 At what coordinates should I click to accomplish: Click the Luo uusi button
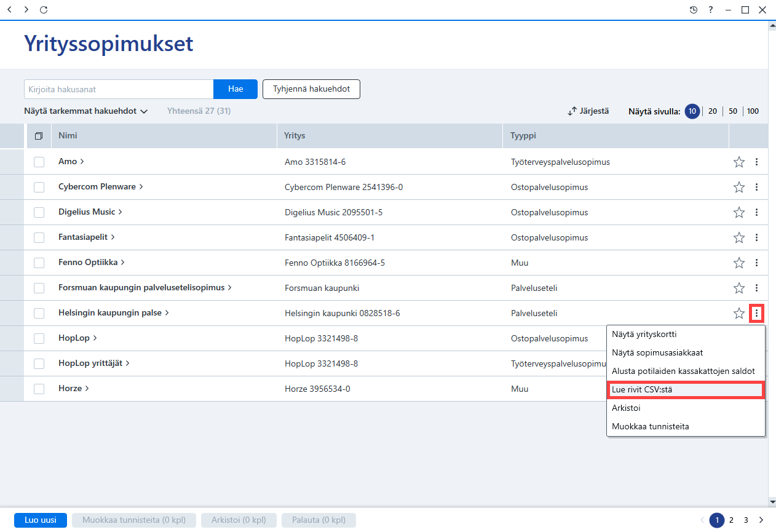[41, 520]
